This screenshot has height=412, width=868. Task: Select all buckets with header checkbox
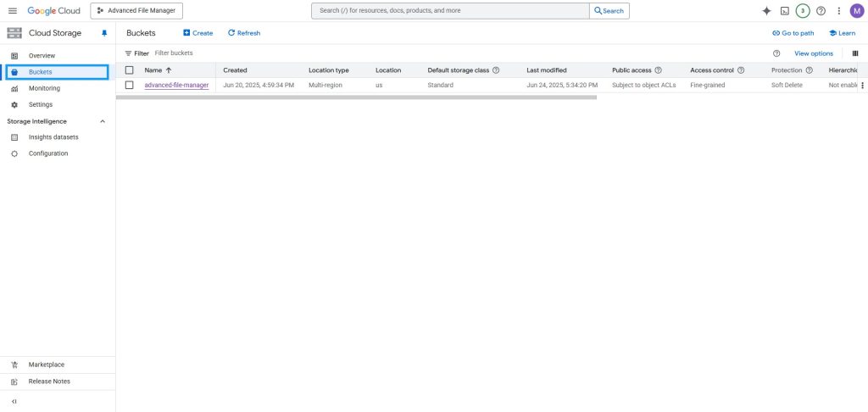[130, 70]
